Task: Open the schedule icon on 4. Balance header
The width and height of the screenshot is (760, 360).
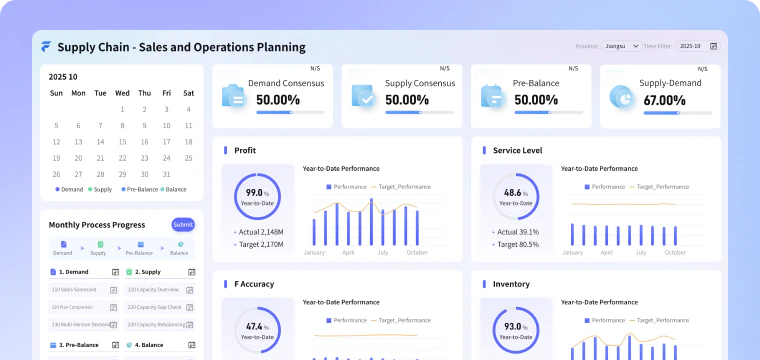Action: (x=191, y=345)
